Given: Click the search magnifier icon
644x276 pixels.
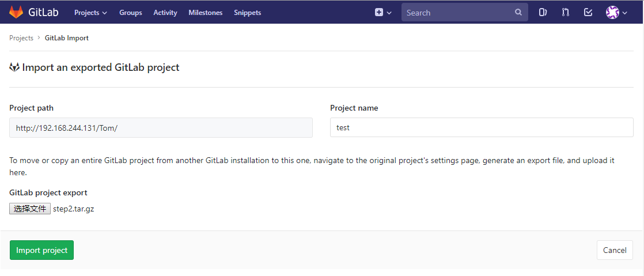Looking at the screenshot, I should pos(518,12).
